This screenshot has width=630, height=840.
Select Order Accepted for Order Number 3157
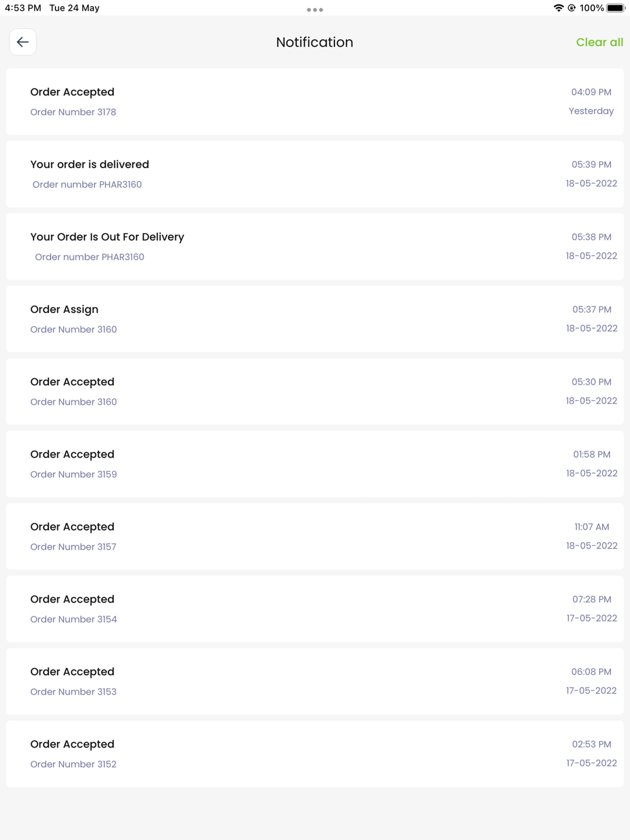315,536
